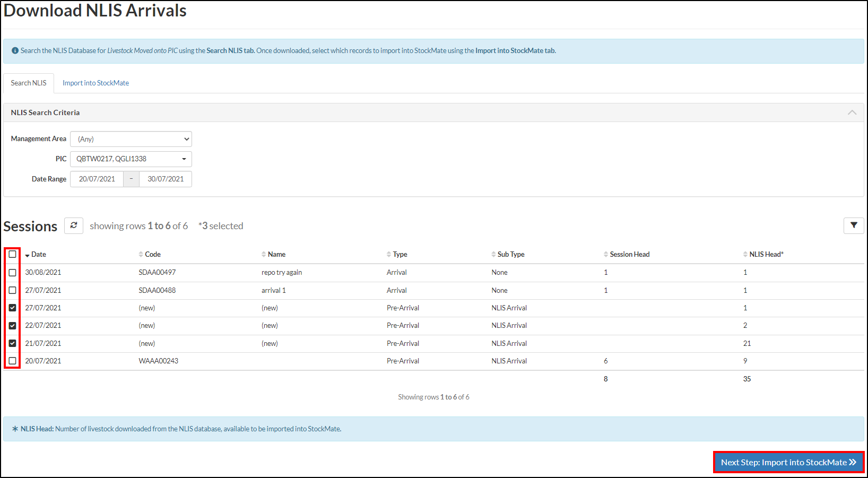Select the 'repo try again' name cell
Viewport: 868px width, 478px height.
click(282, 272)
